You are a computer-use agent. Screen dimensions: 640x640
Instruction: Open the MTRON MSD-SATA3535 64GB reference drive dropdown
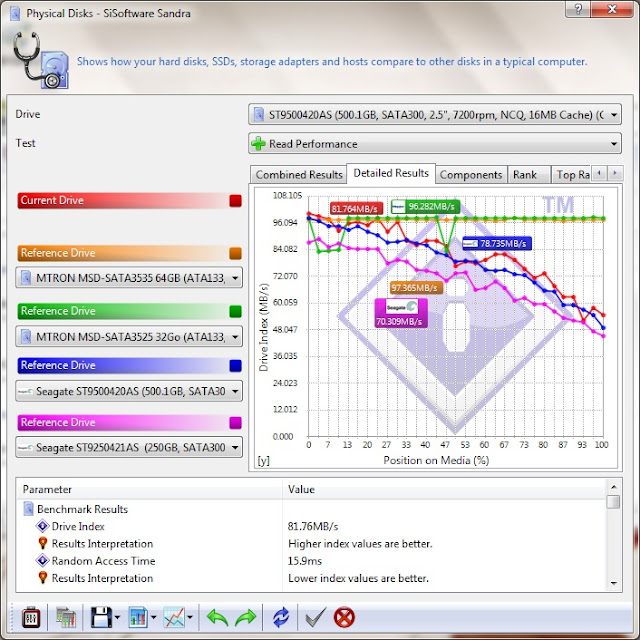point(129,278)
